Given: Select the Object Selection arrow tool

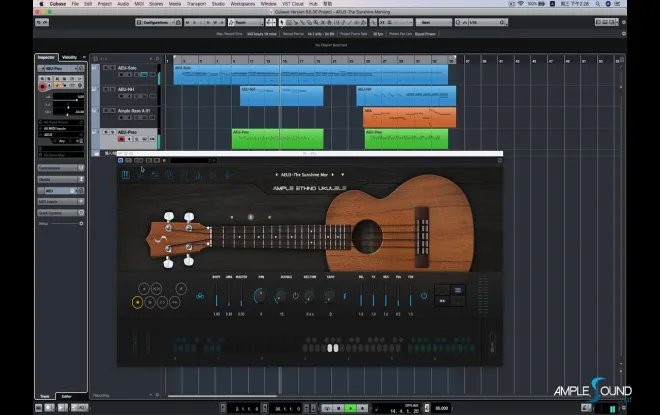Looking at the screenshot, I should click(282, 22).
